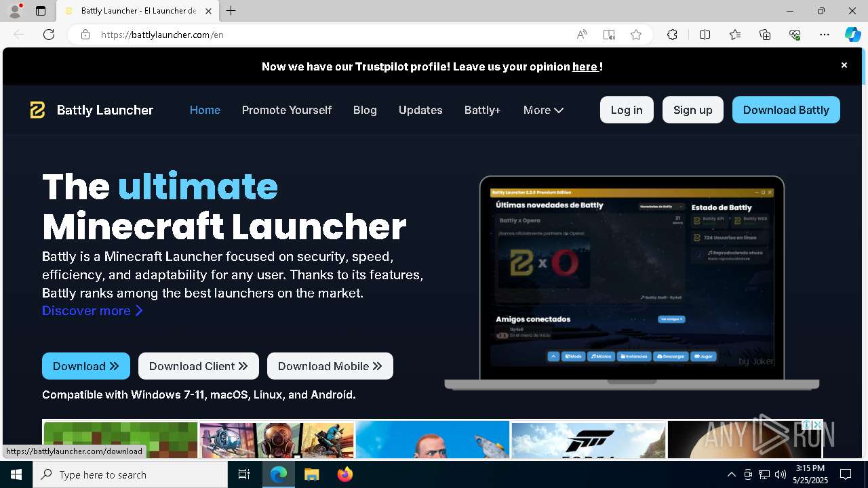This screenshot has width=868, height=488.
Task: Open the Edge profile icon
Action: click(x=15, y=11)
